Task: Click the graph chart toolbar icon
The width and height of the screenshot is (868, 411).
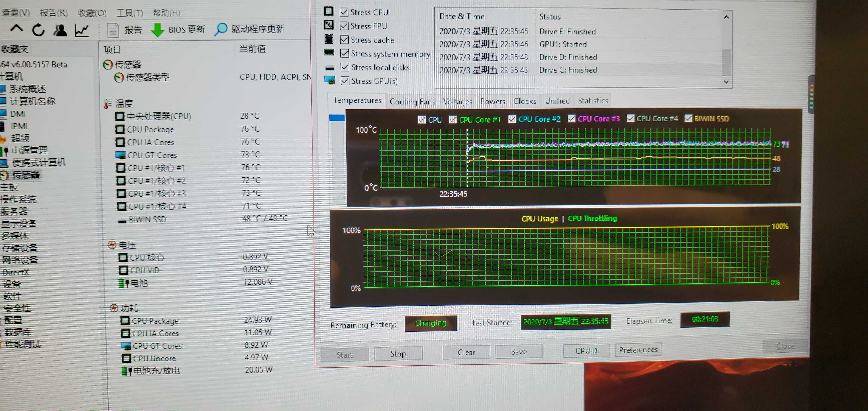Action: (82, 30)
